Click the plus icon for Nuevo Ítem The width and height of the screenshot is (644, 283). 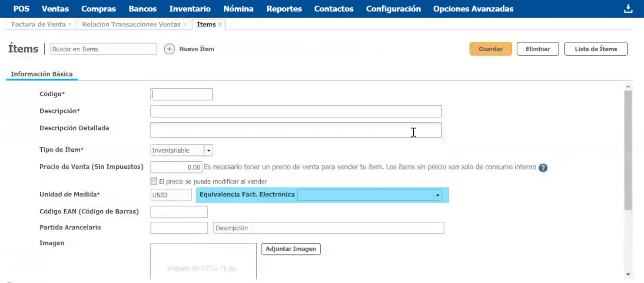(169, 49)
